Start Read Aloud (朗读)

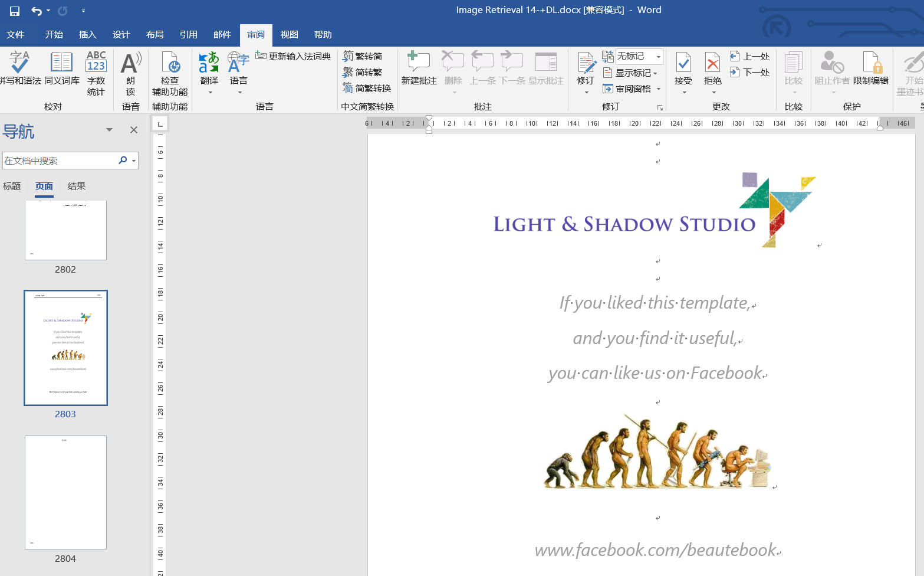tap(131, 73)
